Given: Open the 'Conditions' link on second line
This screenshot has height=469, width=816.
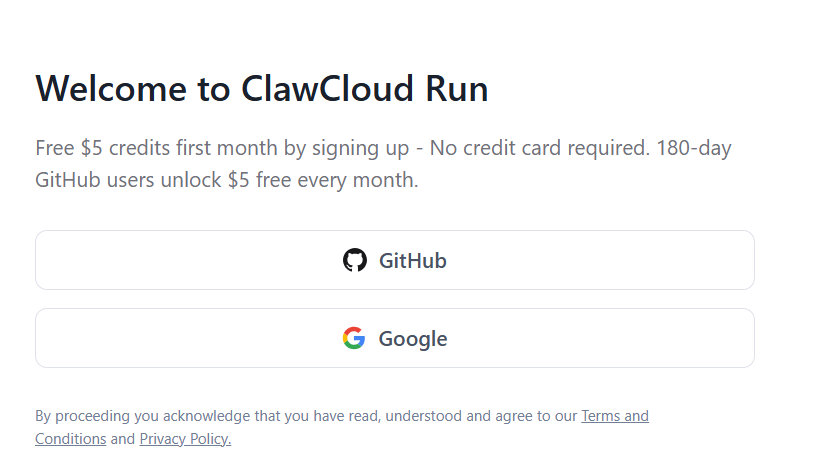Looking at the screenshot, I should 71,439.
